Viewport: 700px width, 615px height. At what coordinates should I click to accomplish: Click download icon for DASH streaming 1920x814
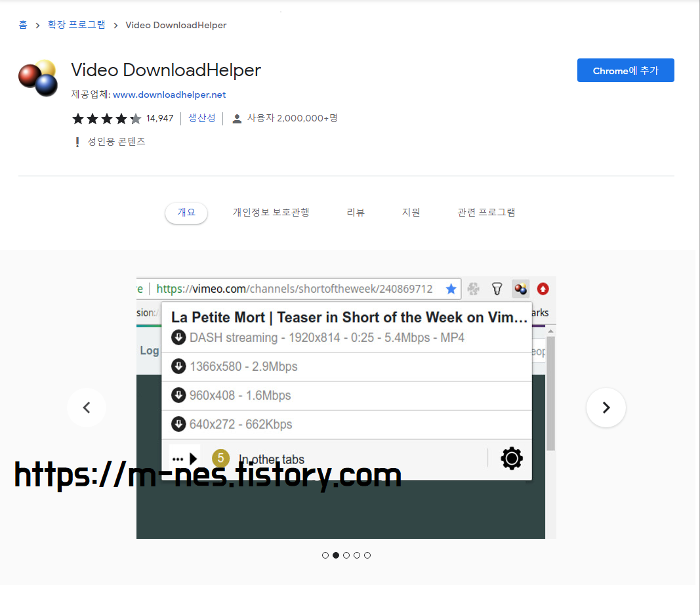[x=178, y=337]
